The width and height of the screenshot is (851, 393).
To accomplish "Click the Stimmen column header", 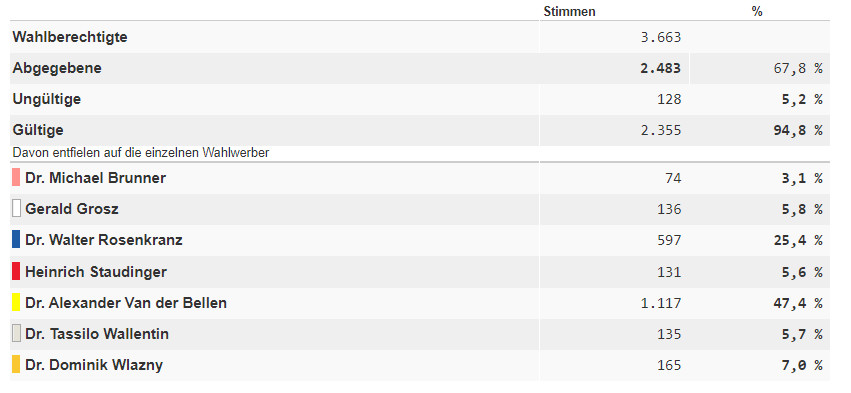I will pyautogui.click(x=569, y=11).
